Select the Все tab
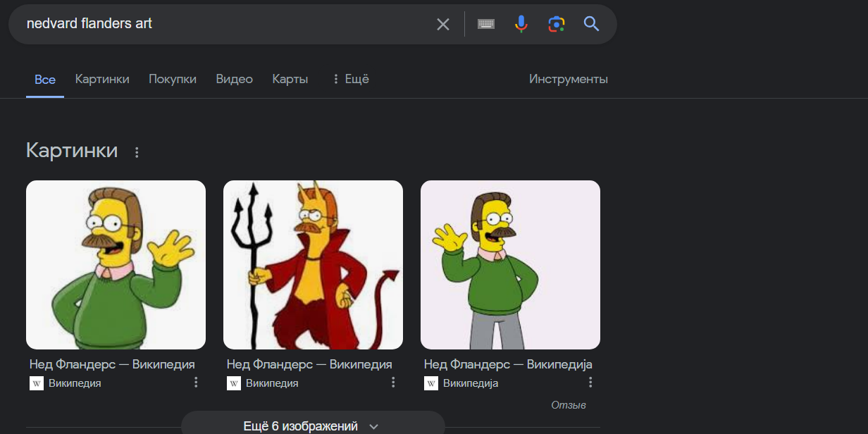The height and width of the screenshot is (434, 868). click(45, 80)
